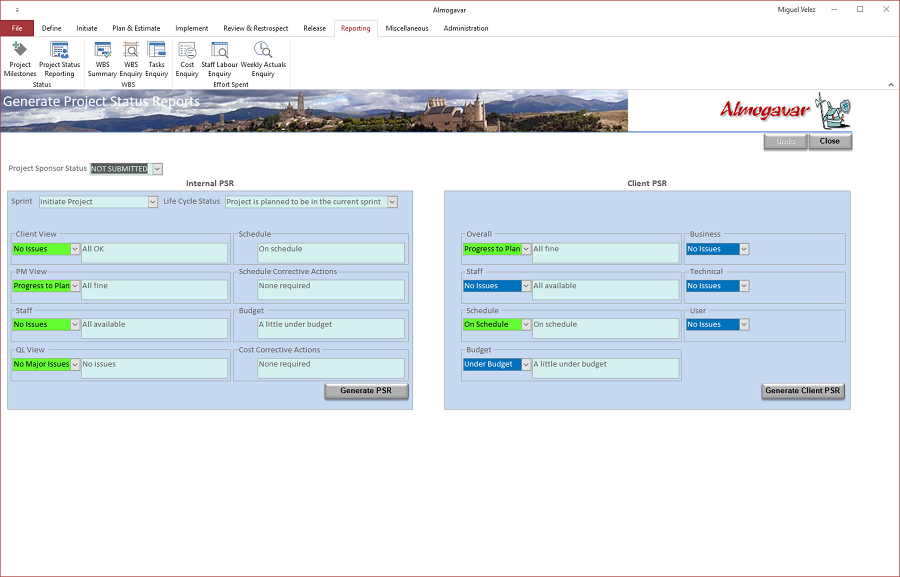Expand the Client PSR Budget dropdown
The height and width of the screenshot is (577, 900).
(526, 365)
